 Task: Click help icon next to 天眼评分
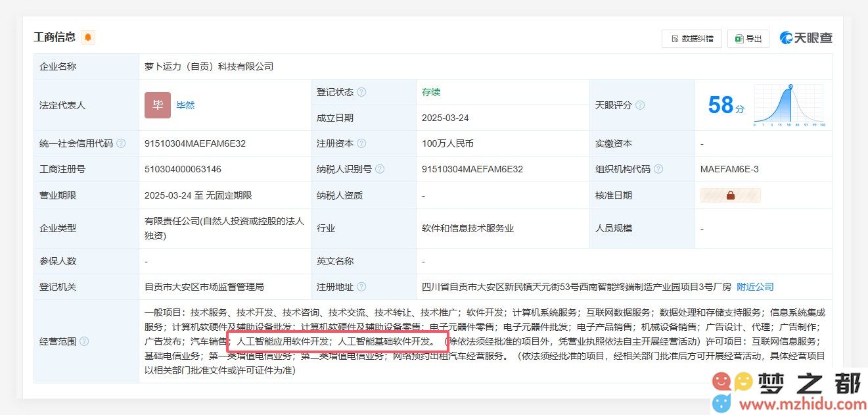640,105
